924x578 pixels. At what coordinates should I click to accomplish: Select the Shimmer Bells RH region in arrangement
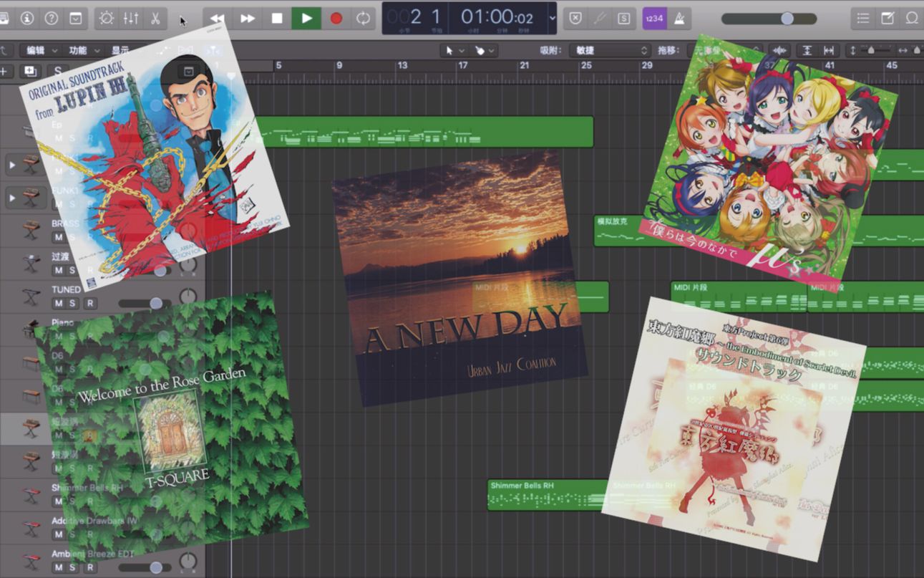point(548,495)
